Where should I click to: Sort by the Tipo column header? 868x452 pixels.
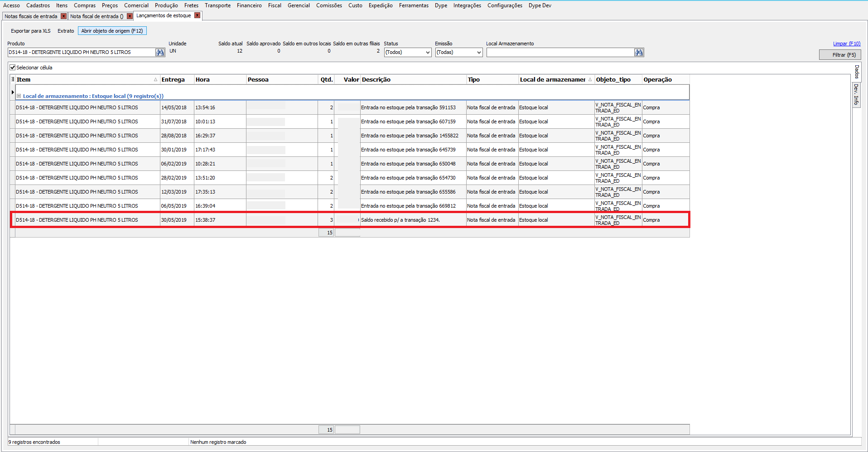492,80
